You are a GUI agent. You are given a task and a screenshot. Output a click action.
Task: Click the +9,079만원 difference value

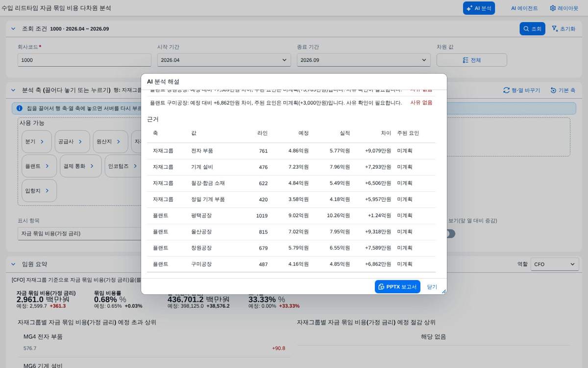click(x=378, y=151)
